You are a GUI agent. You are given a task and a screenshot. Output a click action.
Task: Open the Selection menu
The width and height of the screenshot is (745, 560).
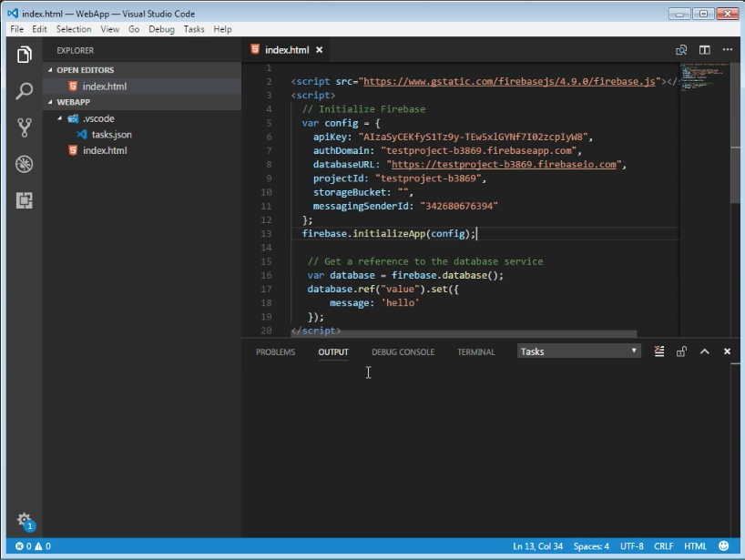[x=74, y=29]
